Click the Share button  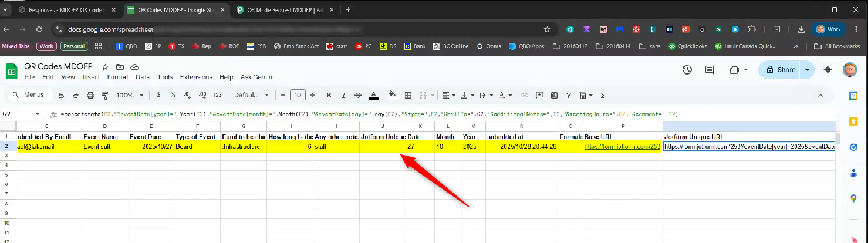click(781, 70)
